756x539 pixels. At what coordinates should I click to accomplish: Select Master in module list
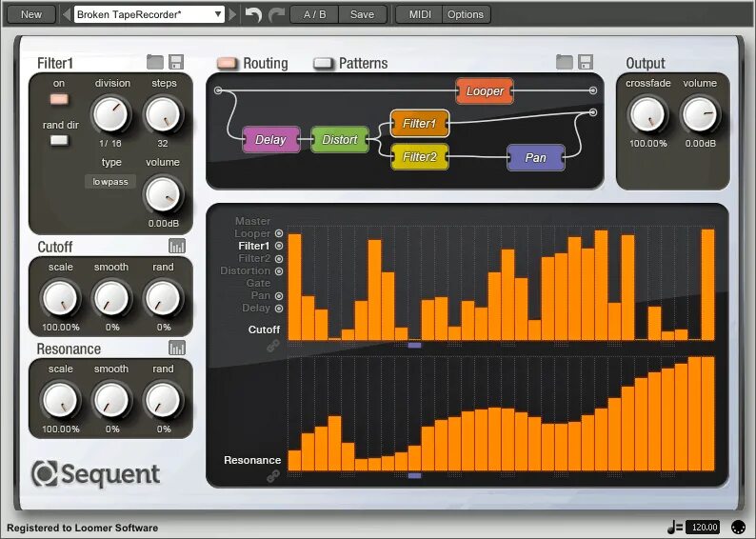[252, 221]
